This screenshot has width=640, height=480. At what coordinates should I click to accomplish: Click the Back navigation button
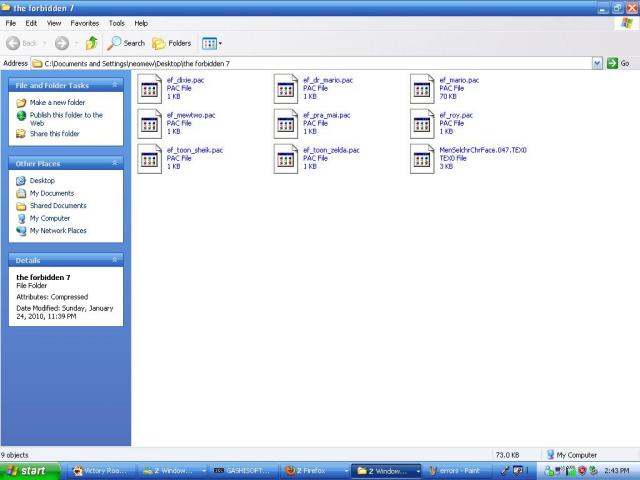point(23,43)
